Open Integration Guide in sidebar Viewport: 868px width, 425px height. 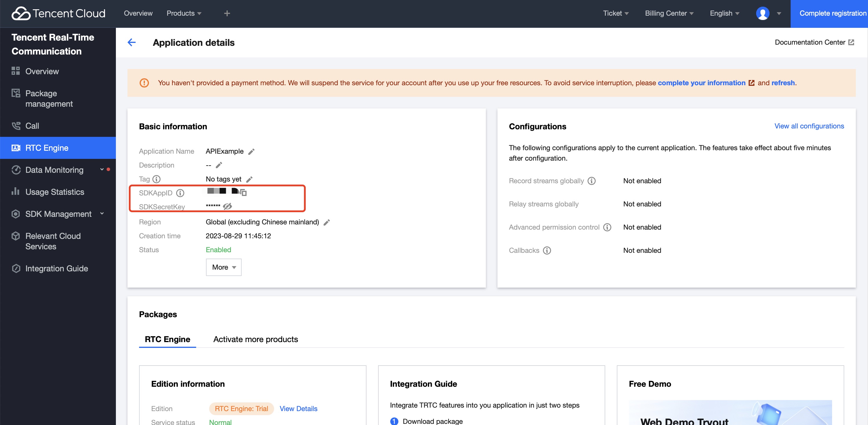click(58, 268)
